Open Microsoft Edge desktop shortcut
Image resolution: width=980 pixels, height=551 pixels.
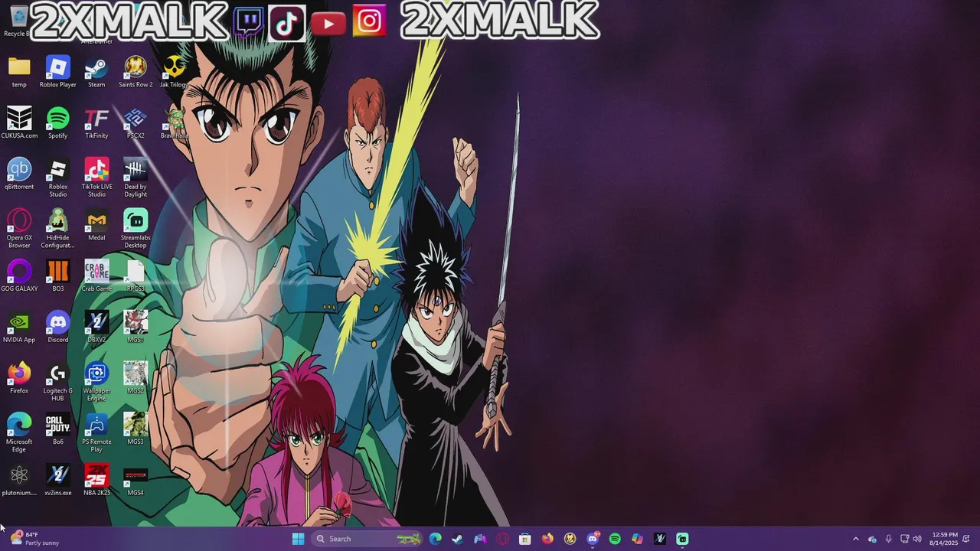click(x=19, y=433)
